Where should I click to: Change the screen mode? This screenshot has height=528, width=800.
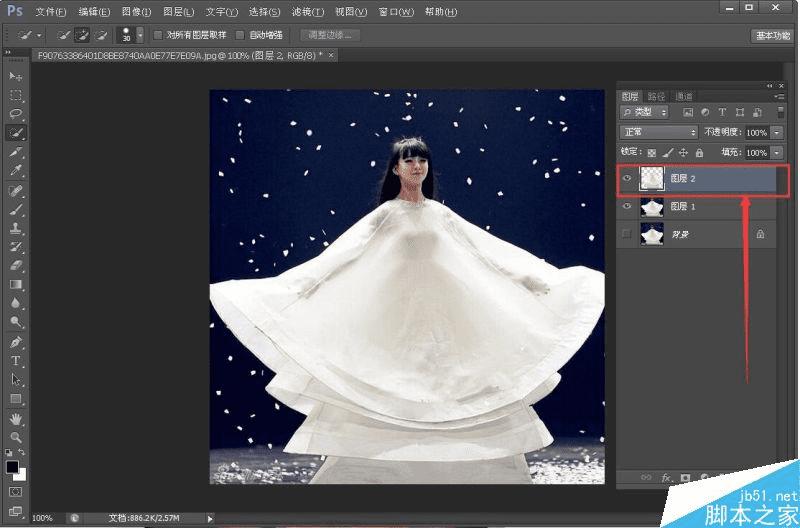[16, 511]
